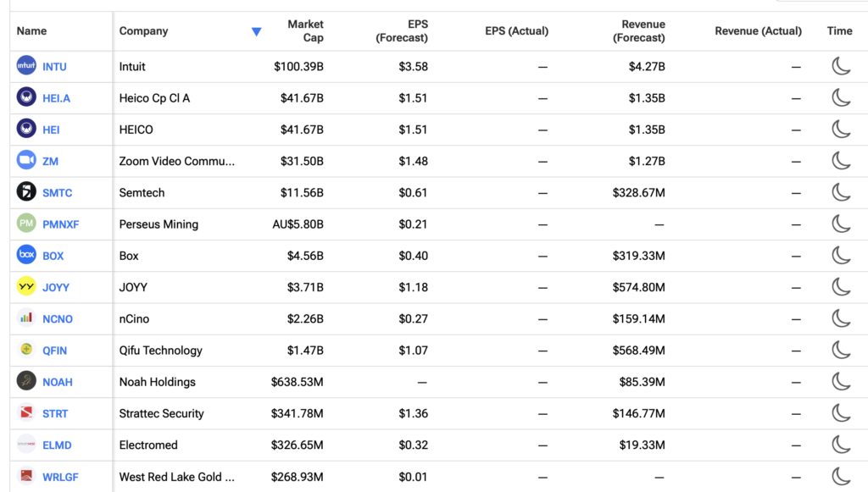
Task: Sort by the Name column header
Action: (x=31, y=31)
